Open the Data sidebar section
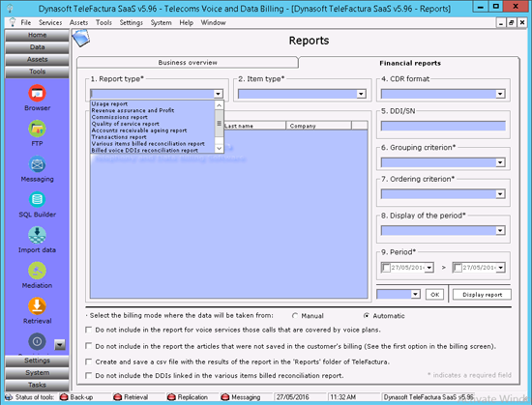The height and width of the screenshot is (405, 532). [x=37, y=47]
